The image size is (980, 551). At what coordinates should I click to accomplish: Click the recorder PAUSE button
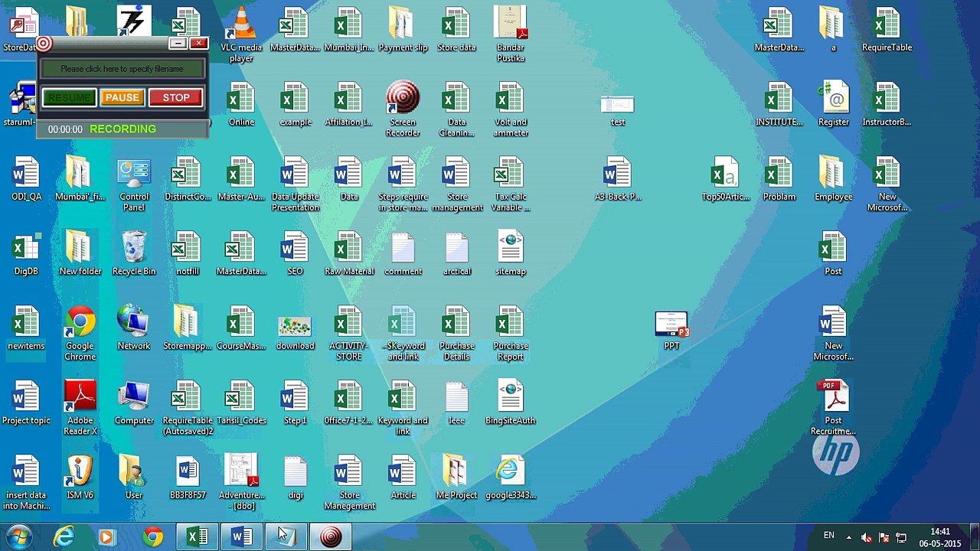point(122,98)
